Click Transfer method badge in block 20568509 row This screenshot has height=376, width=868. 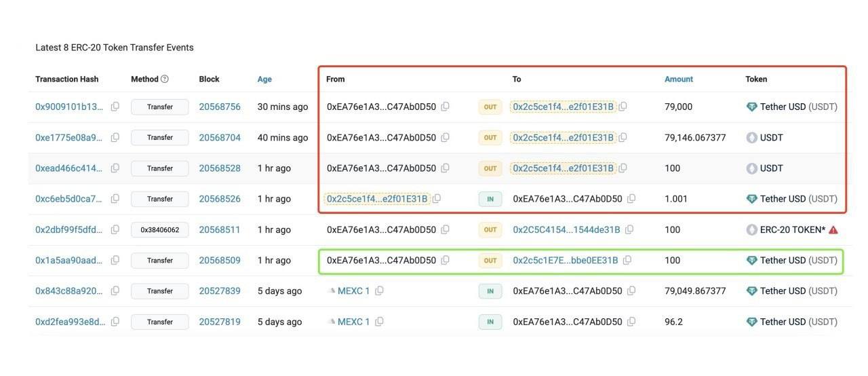click(x=159, y=261)
